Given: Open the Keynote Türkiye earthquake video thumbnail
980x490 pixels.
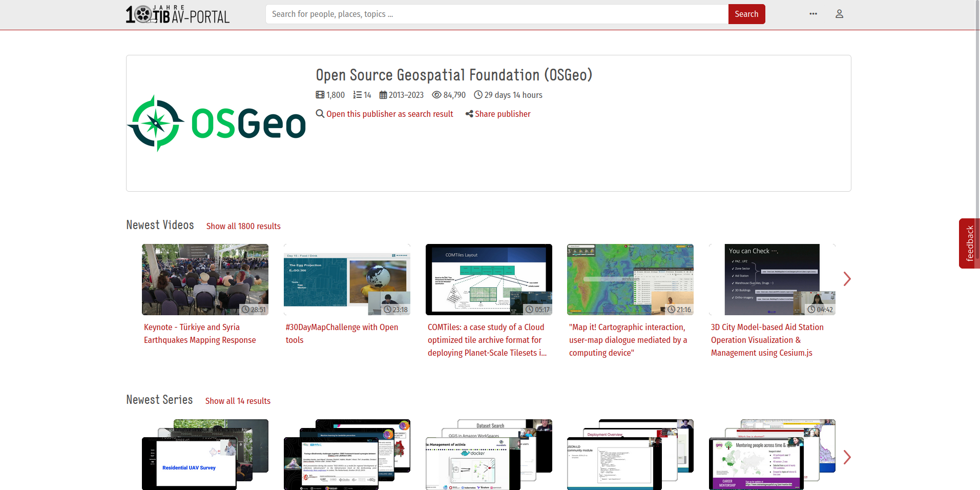Looking at the screenshot, I should tap(205, 279).
